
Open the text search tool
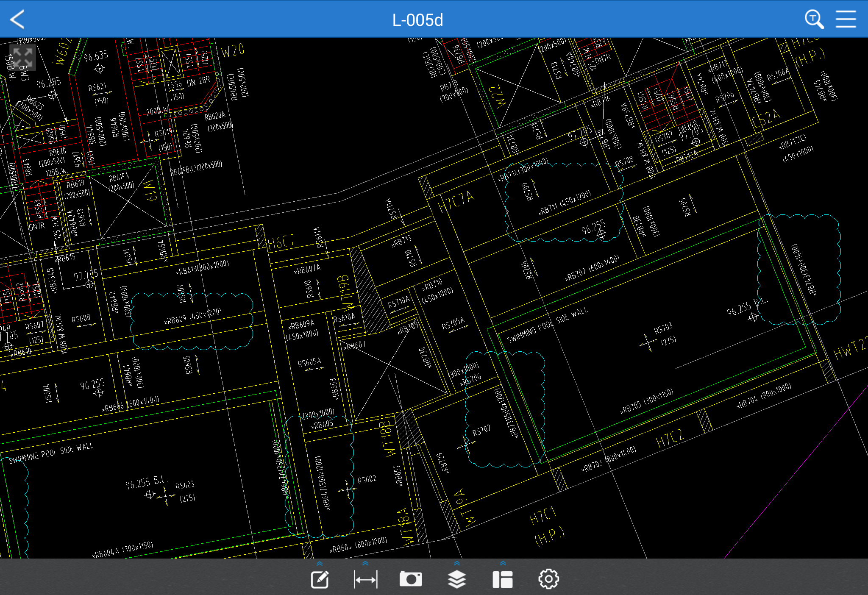click(x=814, y=19)
